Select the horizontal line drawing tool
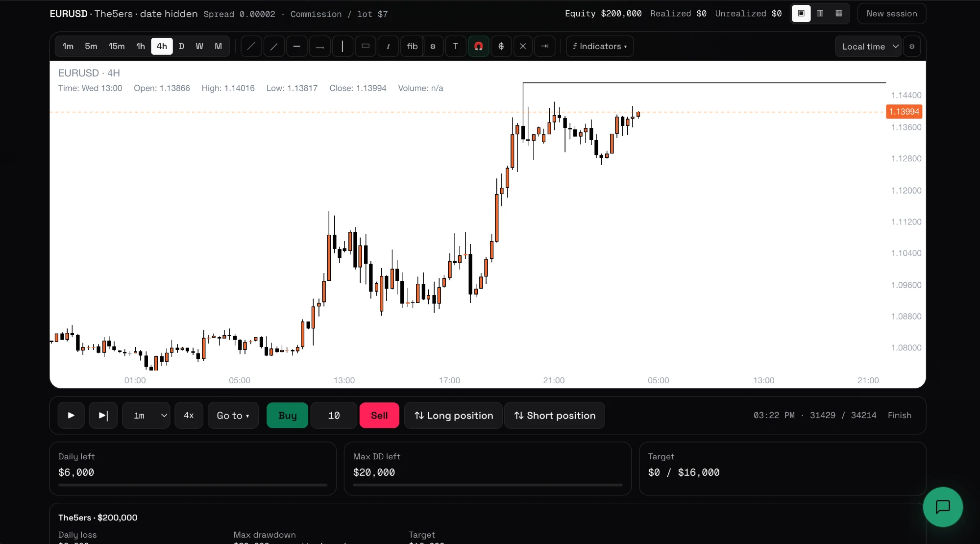The image size is (980, 544). coord(296,46)
